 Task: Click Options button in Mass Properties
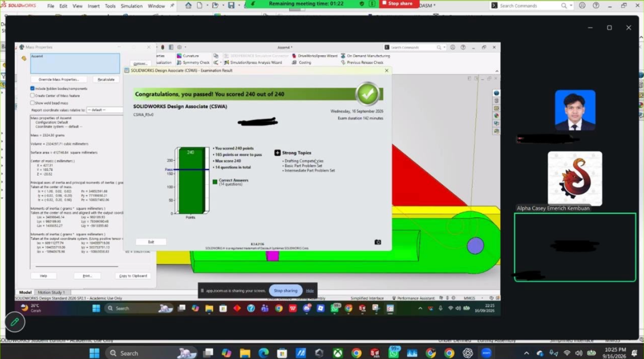140,64
